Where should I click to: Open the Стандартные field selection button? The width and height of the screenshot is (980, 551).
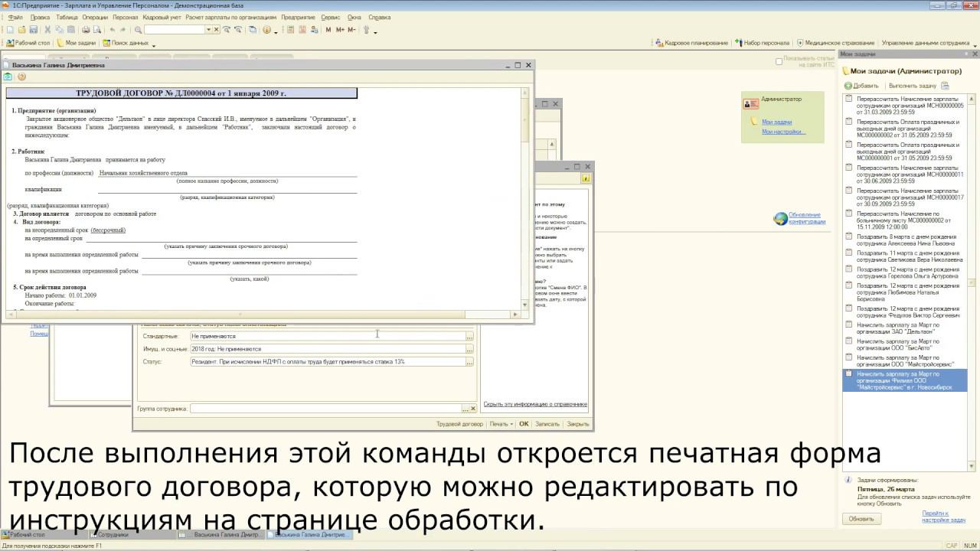point(470,337)
